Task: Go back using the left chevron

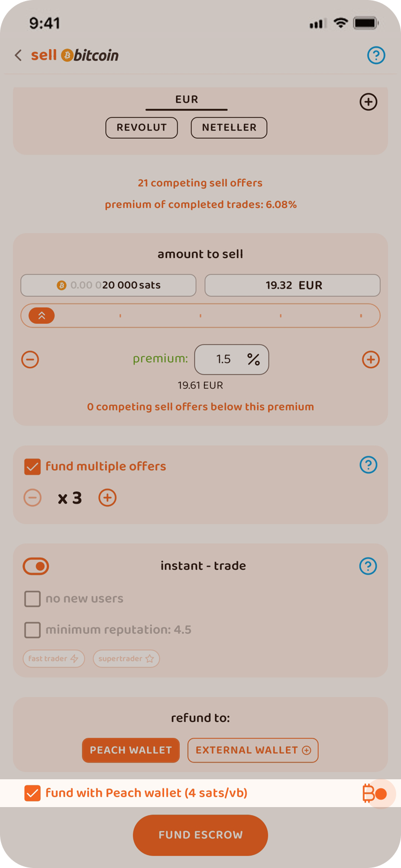Action: 18,55
